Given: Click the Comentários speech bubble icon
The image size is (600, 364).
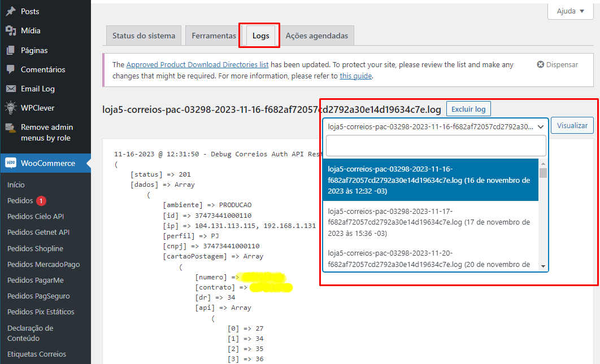Looking at the screenshot, I should (11, 69).
